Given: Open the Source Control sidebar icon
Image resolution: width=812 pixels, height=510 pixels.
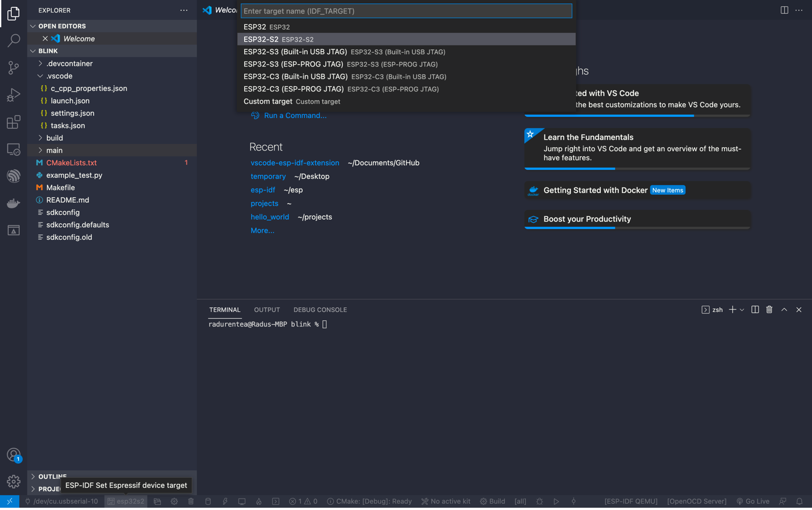Looking at the screenshot, I should [13, 68].
